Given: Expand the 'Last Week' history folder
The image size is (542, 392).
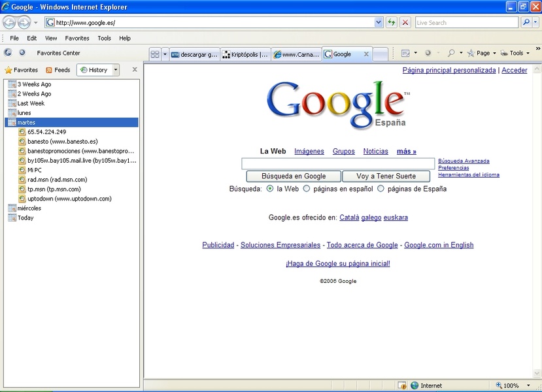Looking at the screenshot, I should (31, 103).
